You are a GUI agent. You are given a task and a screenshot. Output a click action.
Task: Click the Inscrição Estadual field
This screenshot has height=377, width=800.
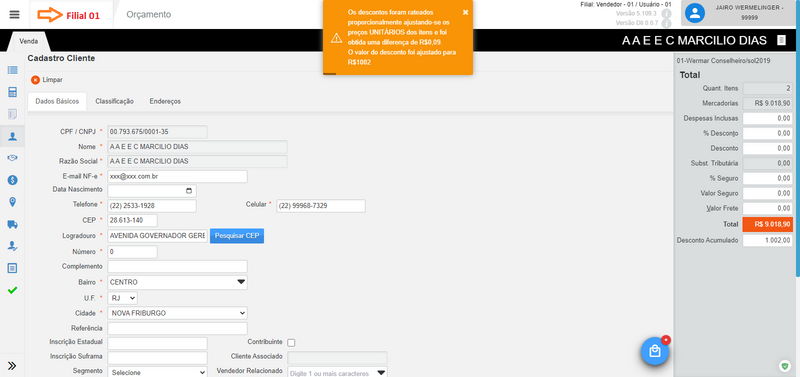[x=158, y=343]
